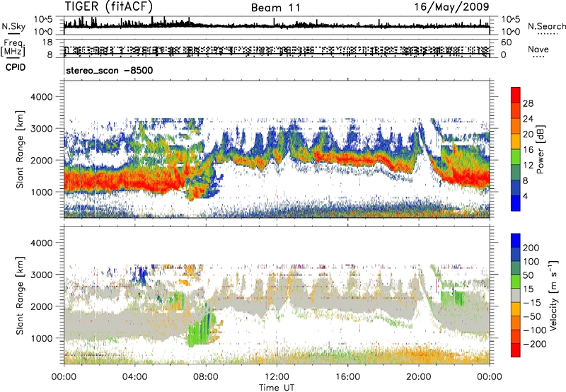Click the gray segment of the velocity colorbar
This screenshot has width=566, height=392.
point(516,295)
